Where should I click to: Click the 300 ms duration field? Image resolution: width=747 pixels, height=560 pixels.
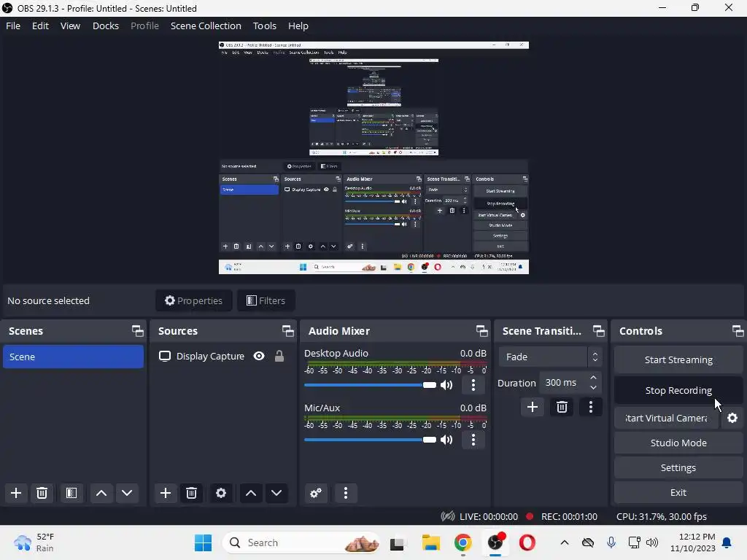[x=565, y=382]
